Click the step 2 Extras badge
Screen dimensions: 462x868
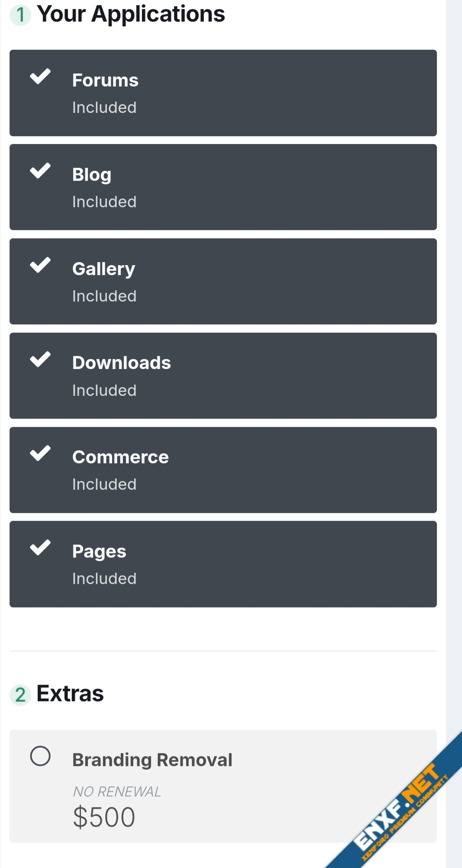20,695
